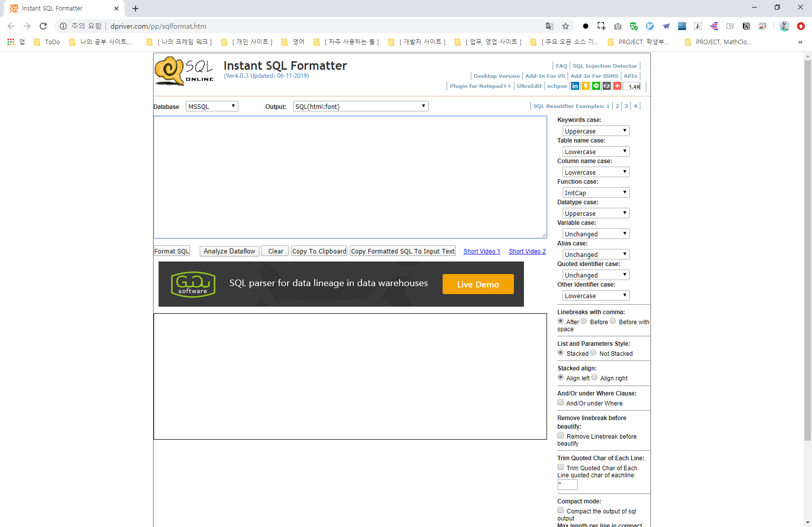Screen dimensions: 812x527
Task: Click the red plus more-sharing icon
Action: [617, 86]
